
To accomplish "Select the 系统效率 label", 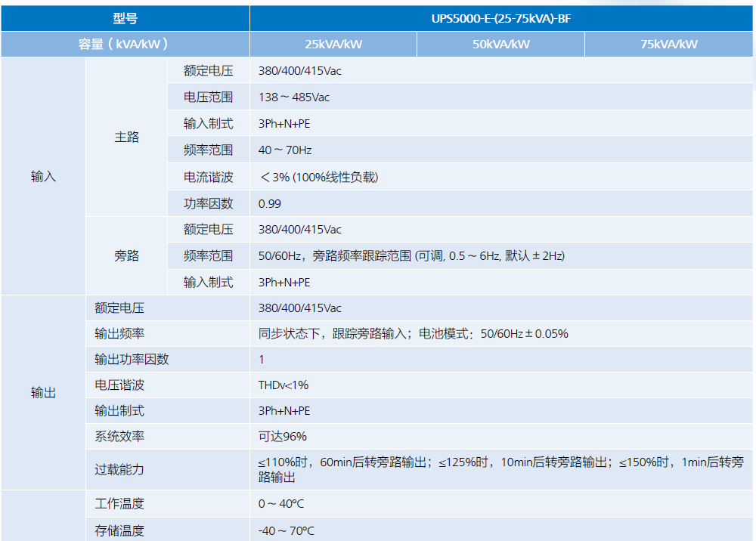I will [x=119, y=436].
